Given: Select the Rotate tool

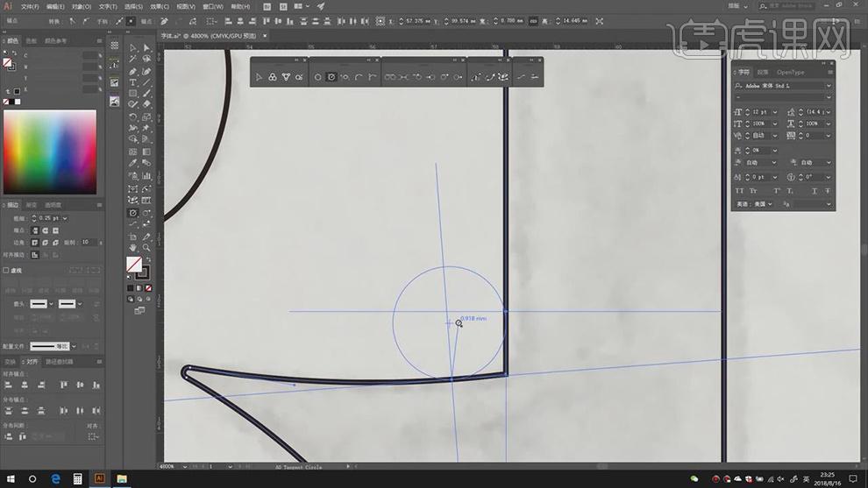Looking at the screenshot, I should click(x=133, y=117).
